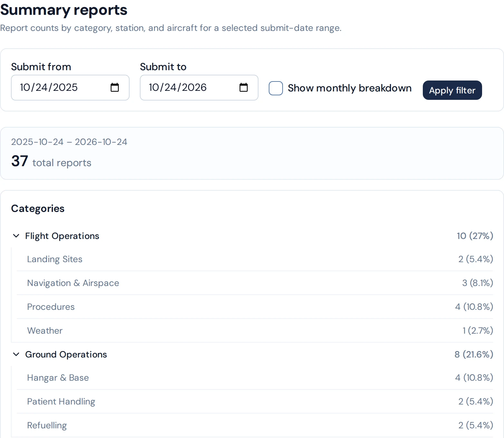Click the 8 (21.6%) Ground Operations value
The image size is (504, 438).
pyautogui.click(x=474, y=355)
